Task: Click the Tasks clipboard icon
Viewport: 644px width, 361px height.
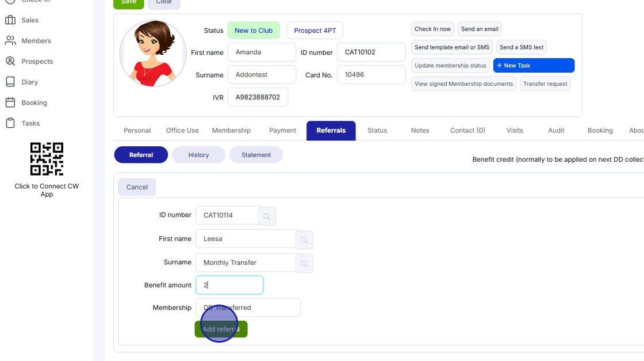Action: 10,123
